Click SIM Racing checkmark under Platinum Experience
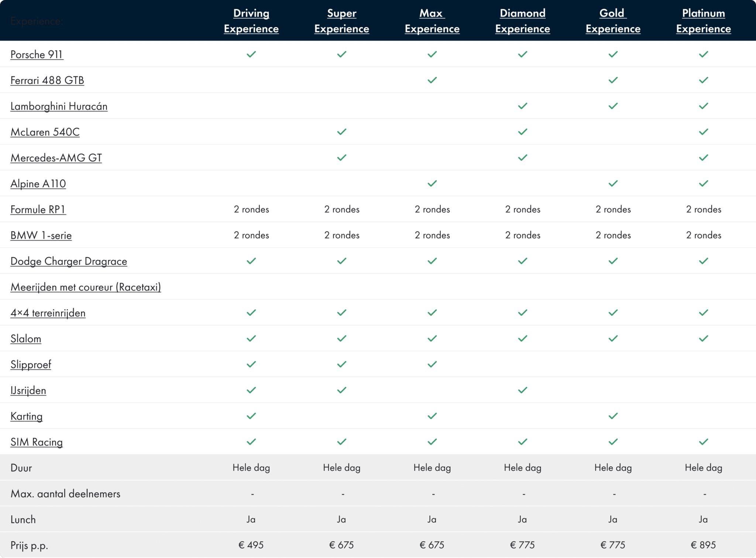This screenshot has height=558, width=756. 704,442
